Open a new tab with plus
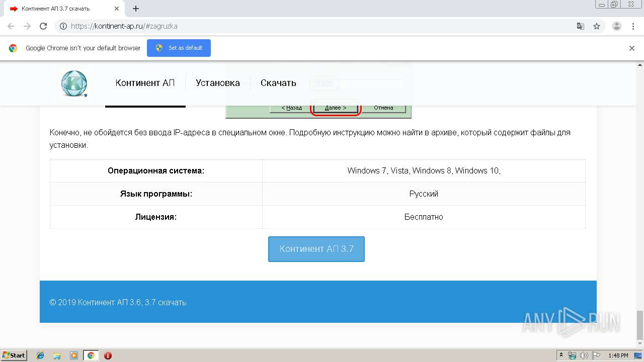Screen dimensions: 644x362 pos(136,9)
